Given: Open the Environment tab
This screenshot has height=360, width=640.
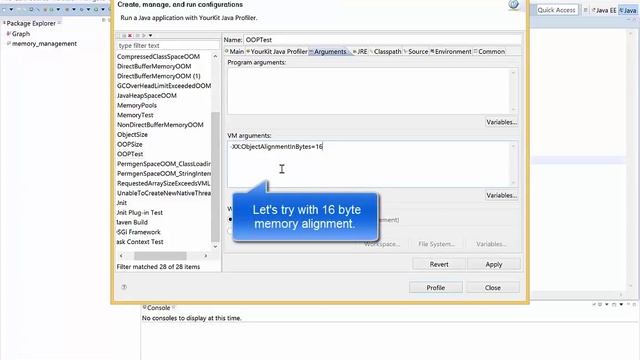Looking at the screenshot, I should pyautogui.click(x=451, y=51).
